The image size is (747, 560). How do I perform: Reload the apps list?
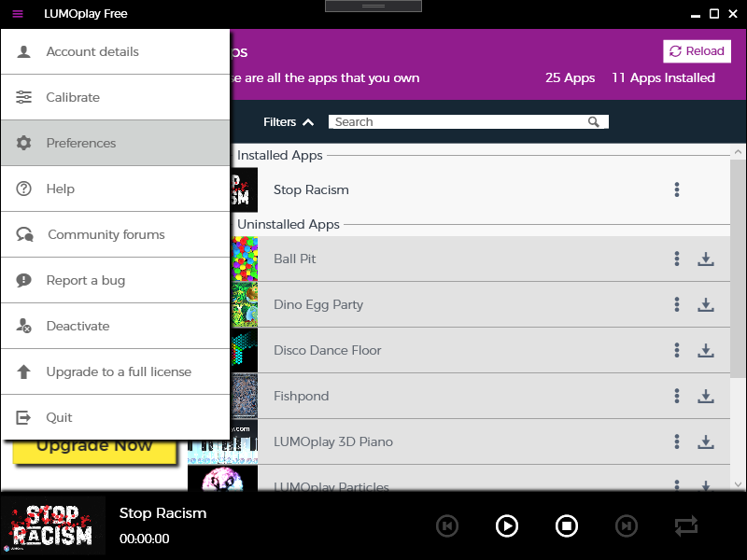pos(697,51)
